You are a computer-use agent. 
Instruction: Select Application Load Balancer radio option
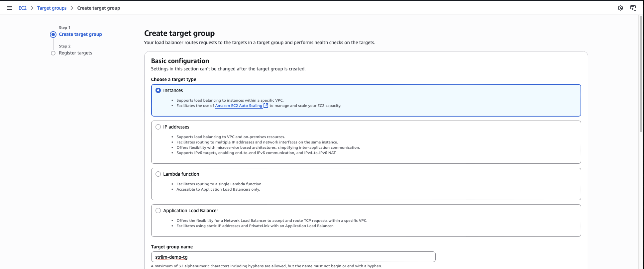(158, 211)
